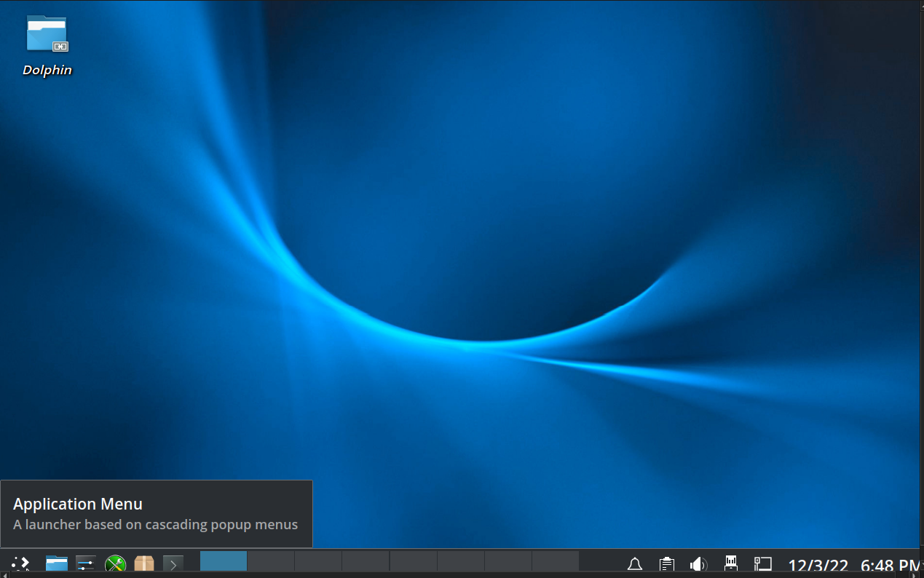Click the green wrench-and-screwdriver panel icon
Viewport: 924px width, 578px height.
(115, 563)
